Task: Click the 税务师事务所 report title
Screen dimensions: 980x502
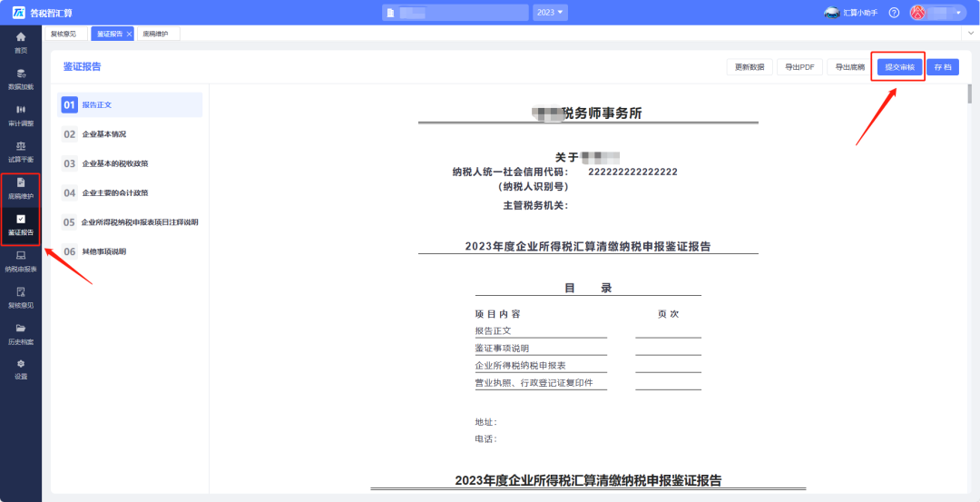Action: 602,113
